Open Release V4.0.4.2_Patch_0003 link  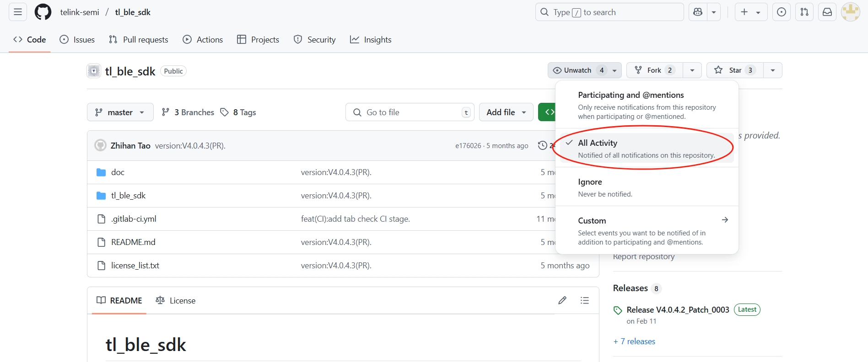(678, 310)
